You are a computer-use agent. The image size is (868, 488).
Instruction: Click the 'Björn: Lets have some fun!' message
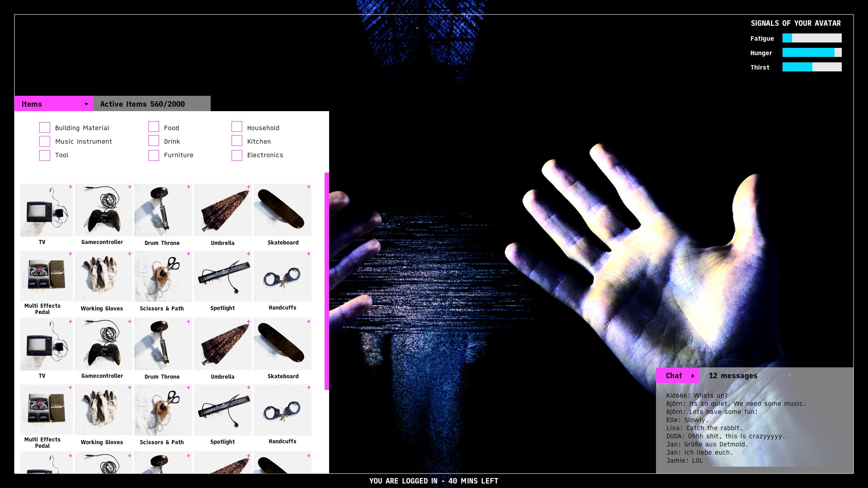(x=712, y=412)
